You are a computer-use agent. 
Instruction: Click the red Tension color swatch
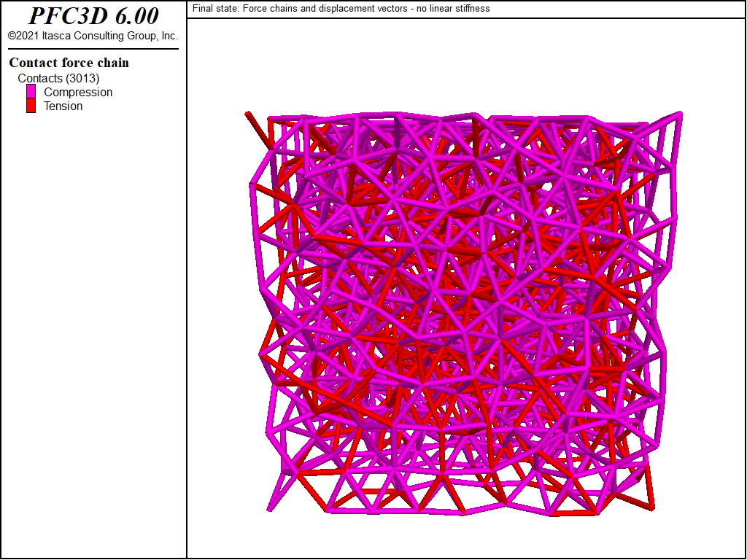31,106
